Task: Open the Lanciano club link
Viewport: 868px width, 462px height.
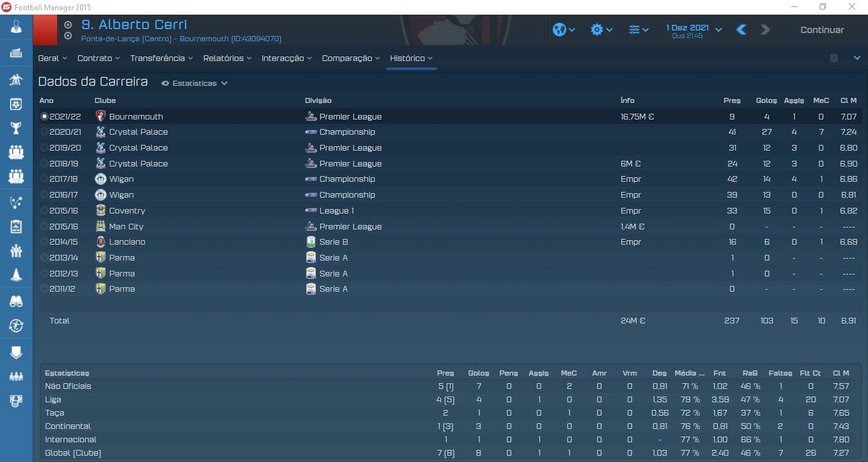Action: (127, 242)
